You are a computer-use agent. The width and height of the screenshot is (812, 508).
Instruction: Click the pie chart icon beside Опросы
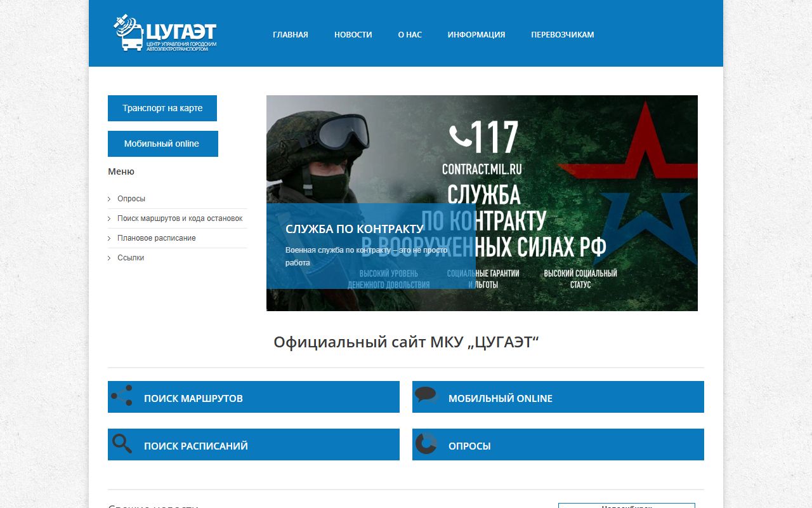426,443
